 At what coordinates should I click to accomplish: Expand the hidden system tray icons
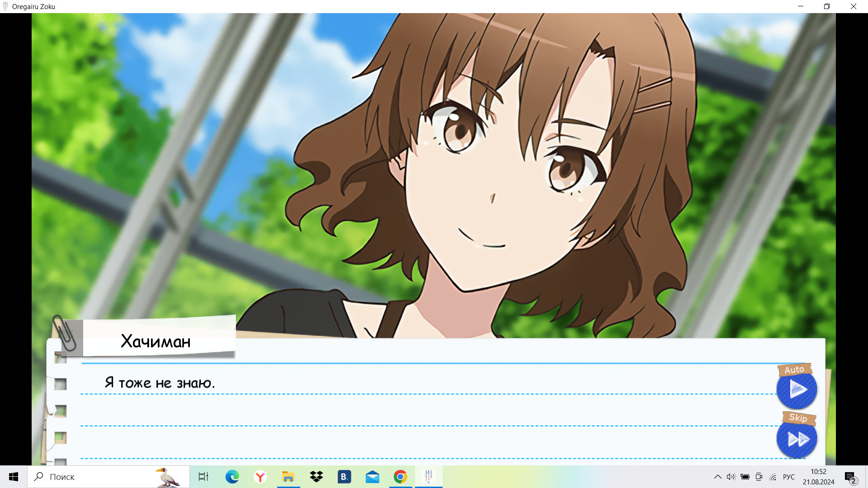pos(717,477)
